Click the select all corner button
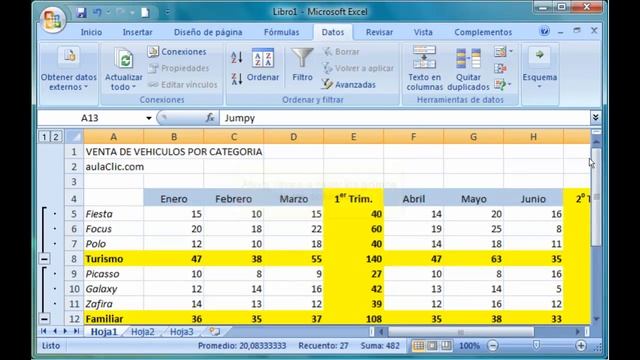This screenshot has height=360, width=640. click(74, 137)
